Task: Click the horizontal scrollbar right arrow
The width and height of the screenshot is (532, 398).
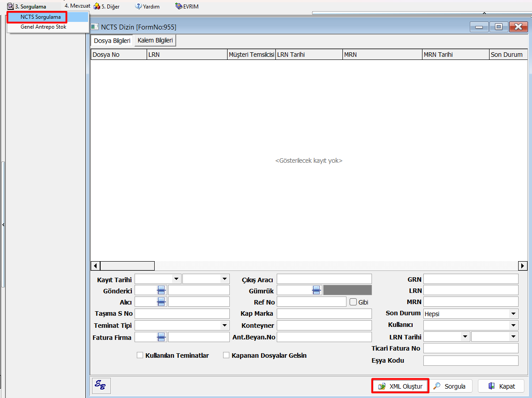Action: pyautogui.click(x=523, y=266)
